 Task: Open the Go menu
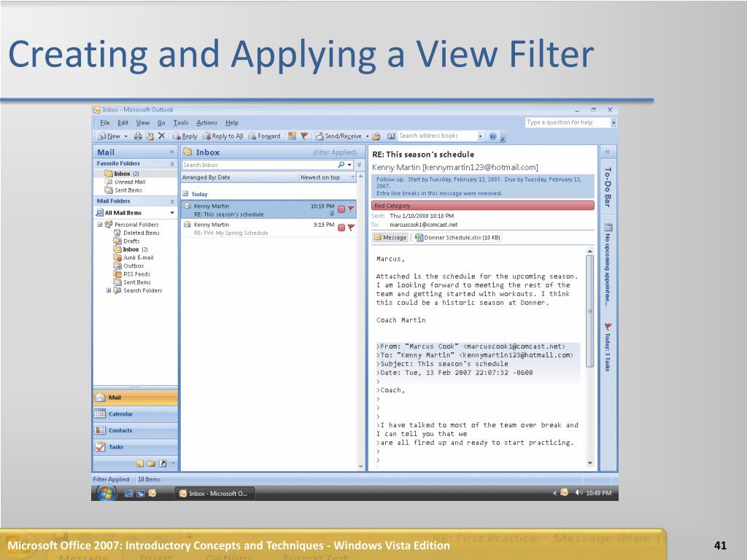[161, 122]
